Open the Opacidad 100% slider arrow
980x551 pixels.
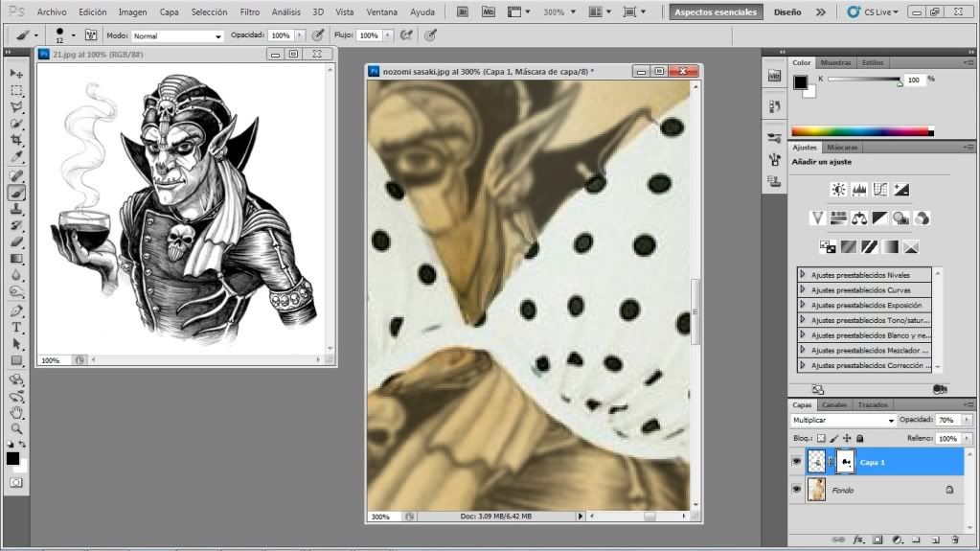click(x=300, y=35)
